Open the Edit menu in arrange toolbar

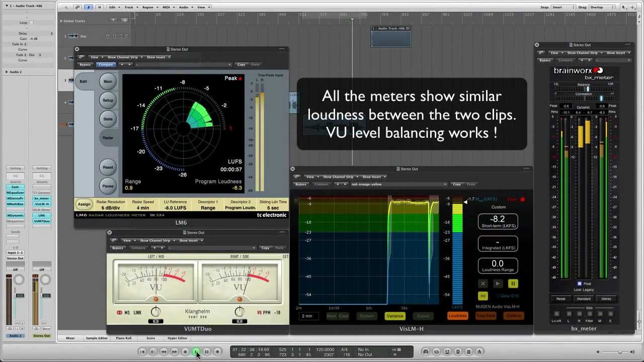point(113,7)
